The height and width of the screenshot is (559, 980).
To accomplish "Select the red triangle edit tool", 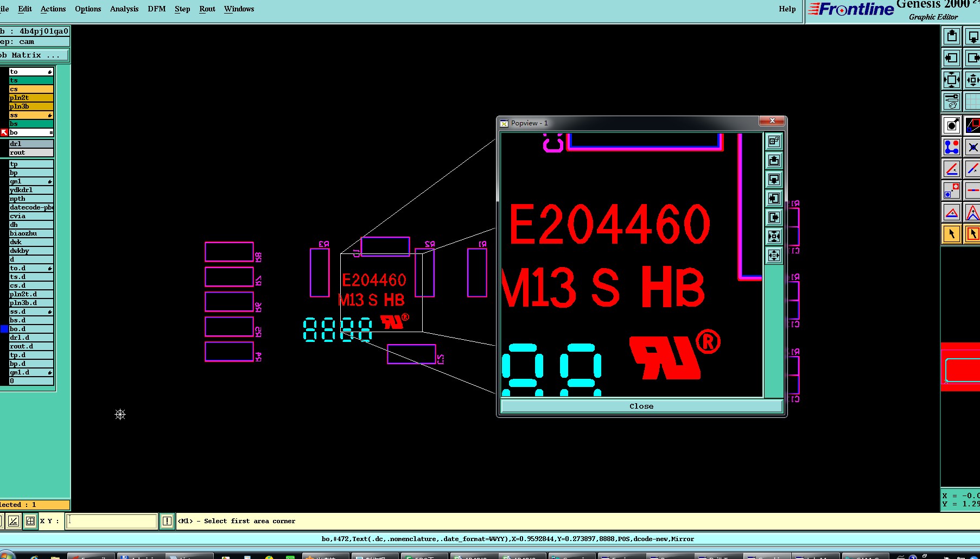I will pyautogui.click(x=952, y=212).
